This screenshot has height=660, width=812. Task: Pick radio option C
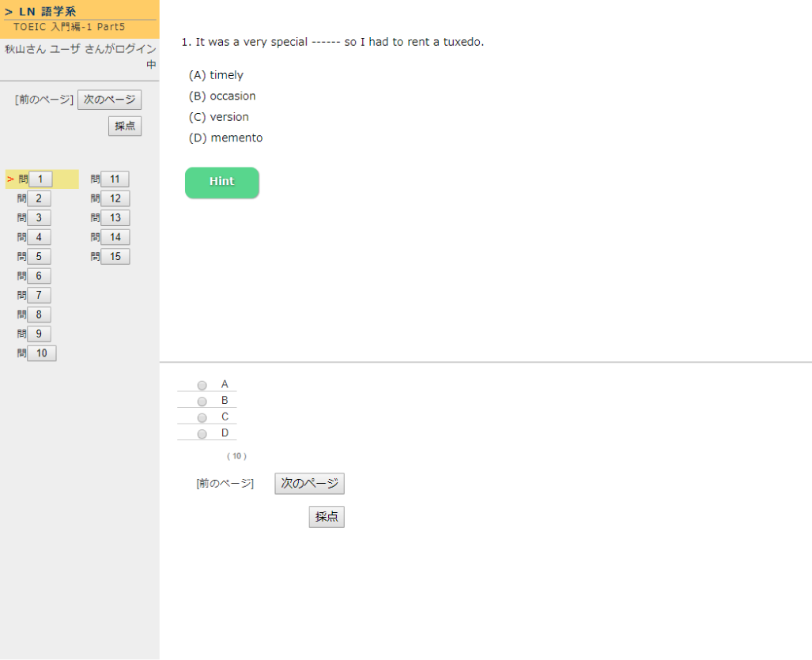pyautogui.click(x=202, y=417)
